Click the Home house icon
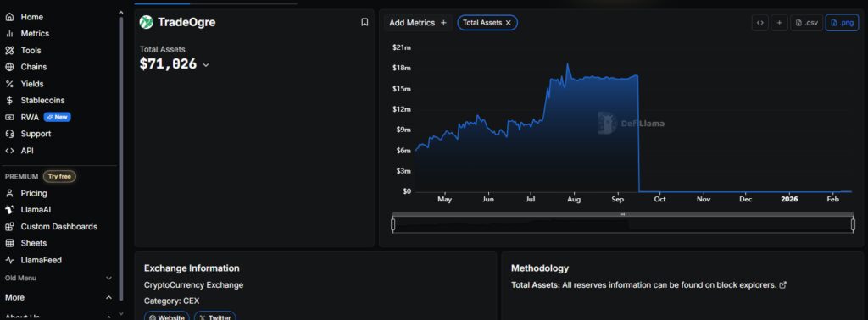Viewport: 868px width, 320px height. 9,17
